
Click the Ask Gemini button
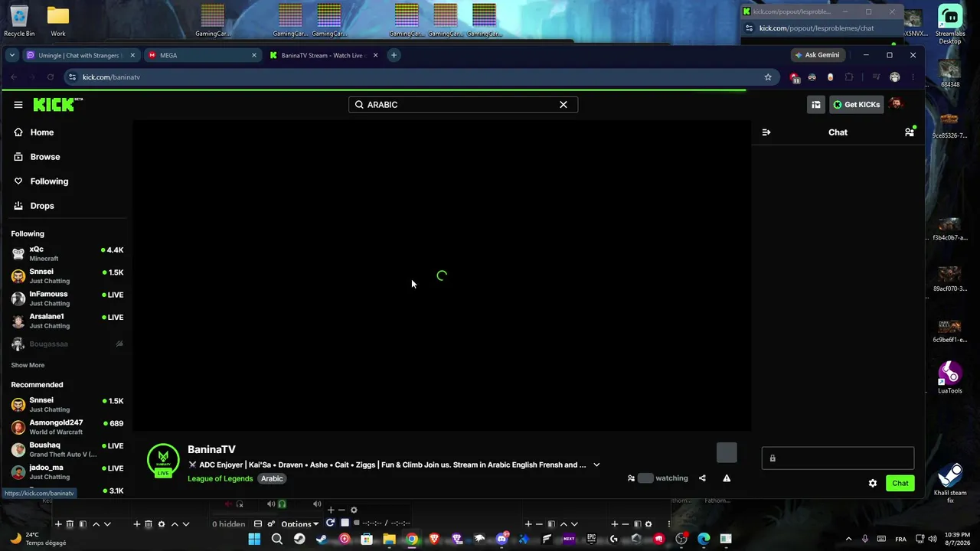[818, 55]
